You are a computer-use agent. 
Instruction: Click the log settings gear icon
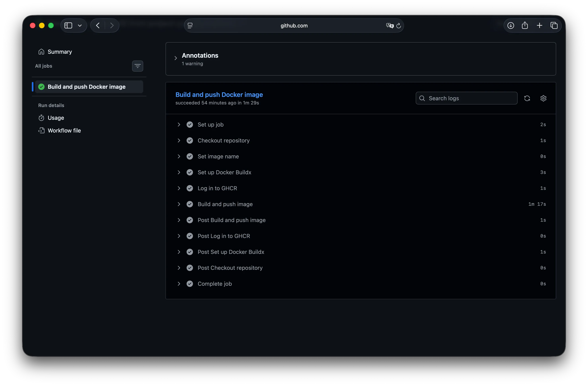tap(543, 98)
